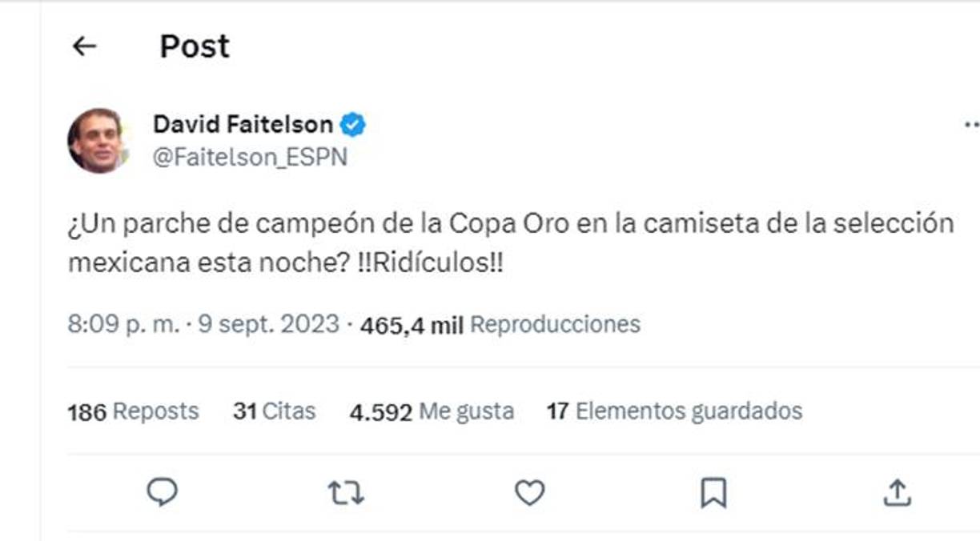
Task: Go back using the arrow icon
Action: (83, 46)
